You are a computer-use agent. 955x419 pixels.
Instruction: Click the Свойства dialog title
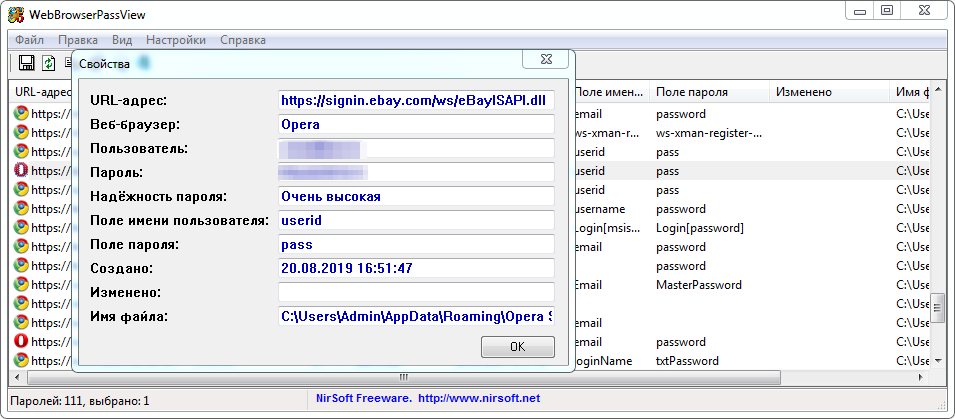(x=104, y=63)
